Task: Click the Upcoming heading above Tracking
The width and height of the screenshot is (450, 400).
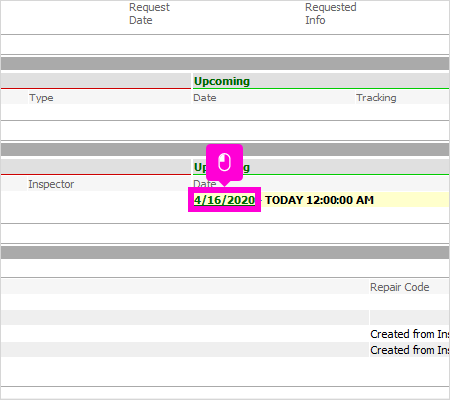Action: point(222,81)
